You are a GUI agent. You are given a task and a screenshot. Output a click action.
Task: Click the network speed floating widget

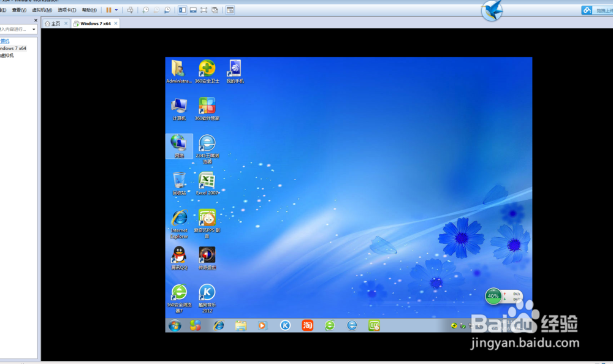512,296
